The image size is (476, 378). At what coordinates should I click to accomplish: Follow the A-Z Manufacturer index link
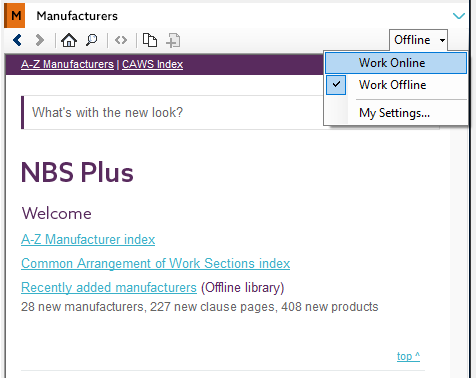tap(88, 239)
